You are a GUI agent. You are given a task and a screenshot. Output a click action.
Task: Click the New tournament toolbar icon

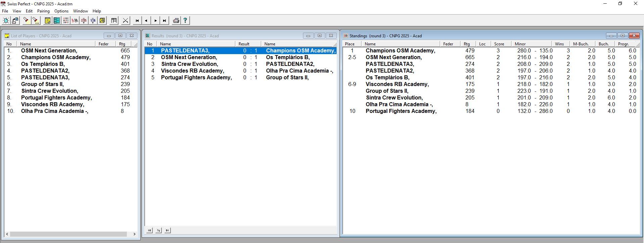pos(6,21)
